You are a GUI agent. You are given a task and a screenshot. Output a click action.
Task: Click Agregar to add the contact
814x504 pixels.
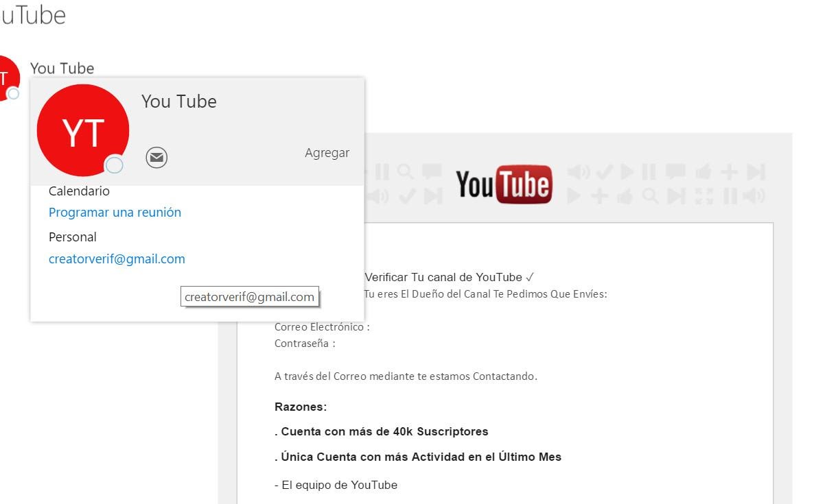pos(327,153)
